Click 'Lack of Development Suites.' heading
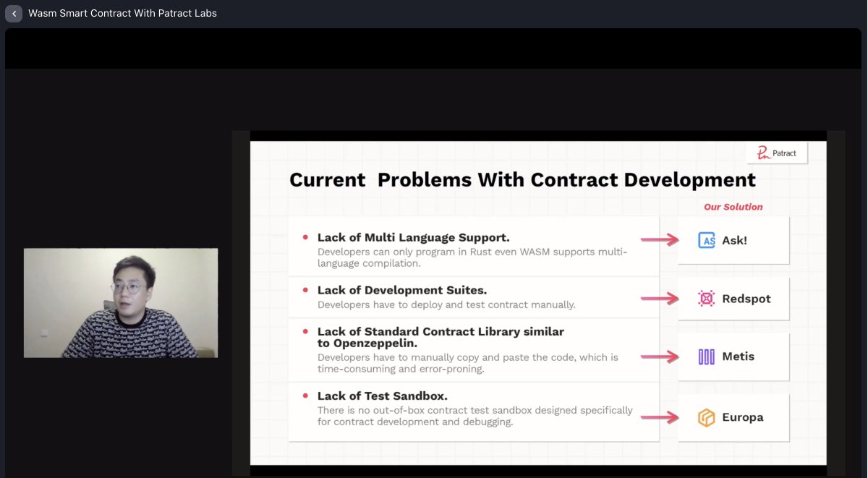 [x=402, y=290]
